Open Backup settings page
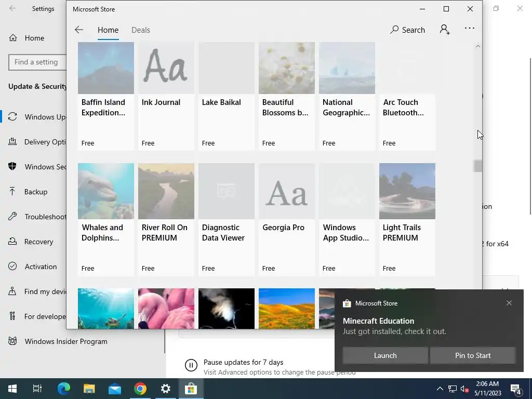This screenshot has width=532, height=399. click(x=28, y=192)
